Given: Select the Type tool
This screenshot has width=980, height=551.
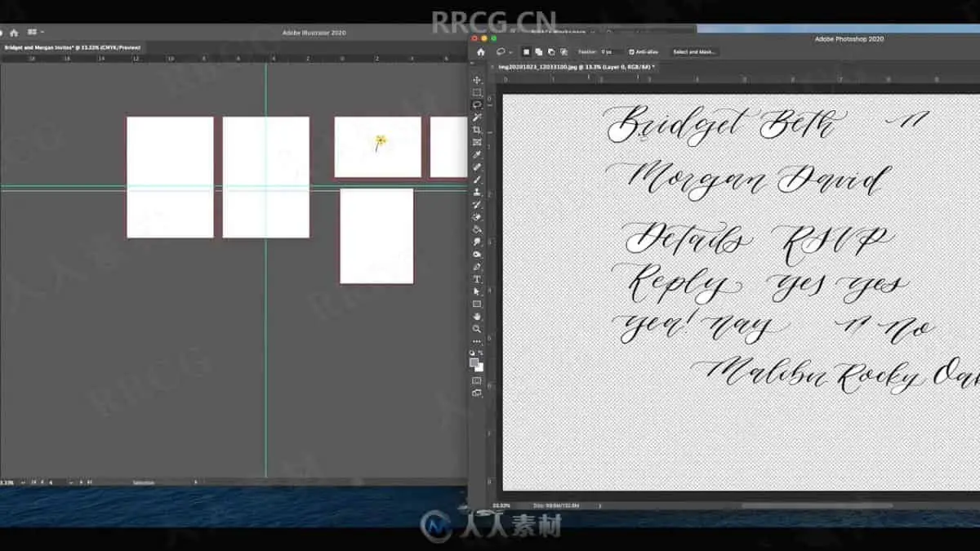Looking at the screenshot, I should click(477, 279).
